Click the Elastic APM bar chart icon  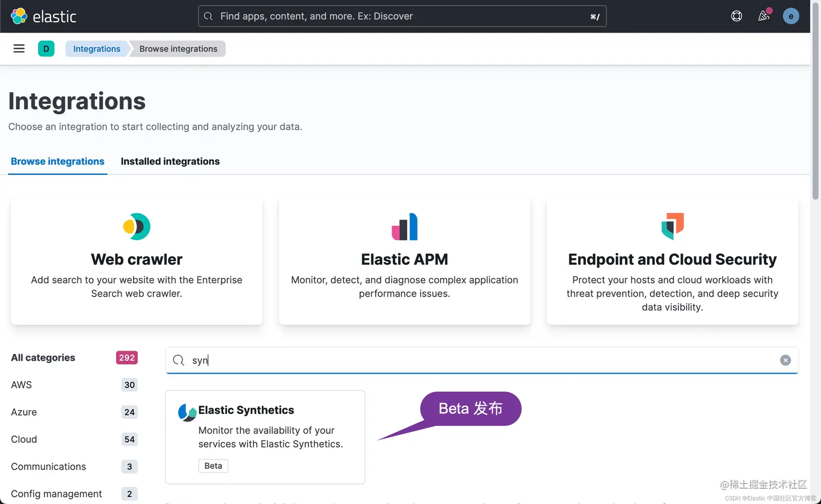[x=405, y=226]
